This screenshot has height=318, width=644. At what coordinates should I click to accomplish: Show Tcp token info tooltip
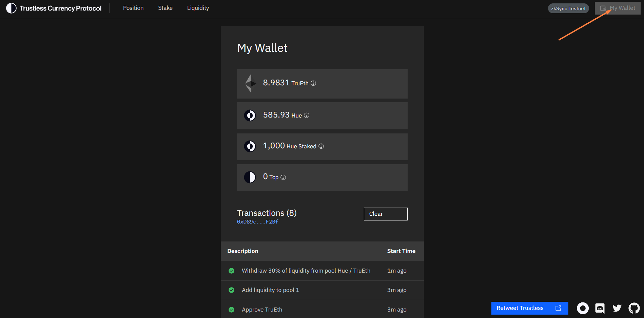[283, 177]
